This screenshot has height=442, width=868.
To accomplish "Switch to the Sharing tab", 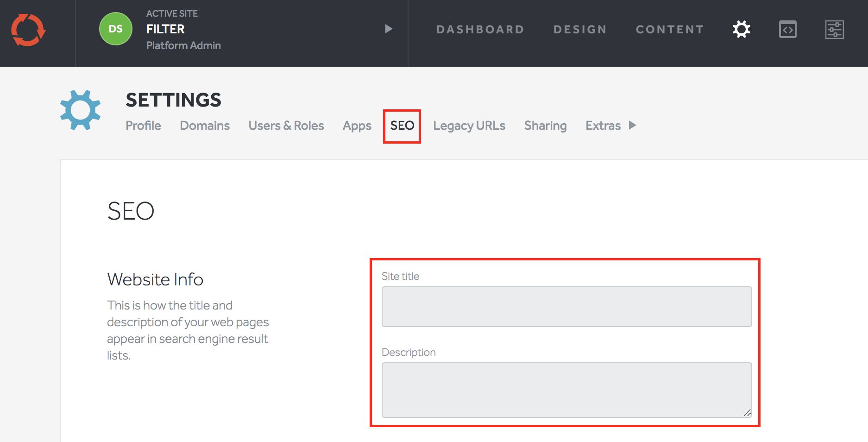I will click(x=545, y=126).
